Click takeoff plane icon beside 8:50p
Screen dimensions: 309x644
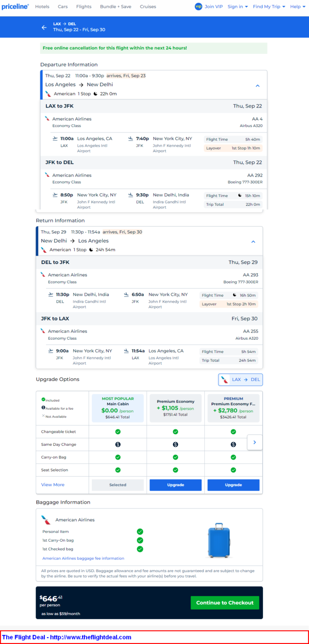[55, 195]
